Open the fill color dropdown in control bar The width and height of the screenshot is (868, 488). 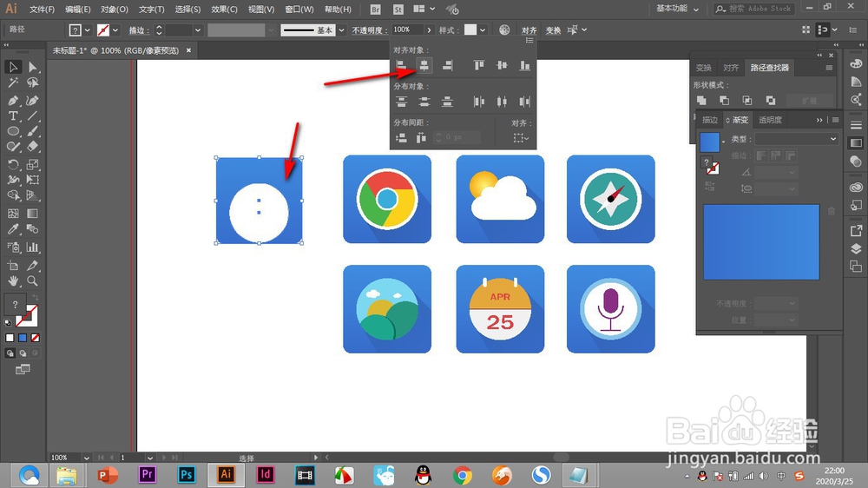point(88,30)
